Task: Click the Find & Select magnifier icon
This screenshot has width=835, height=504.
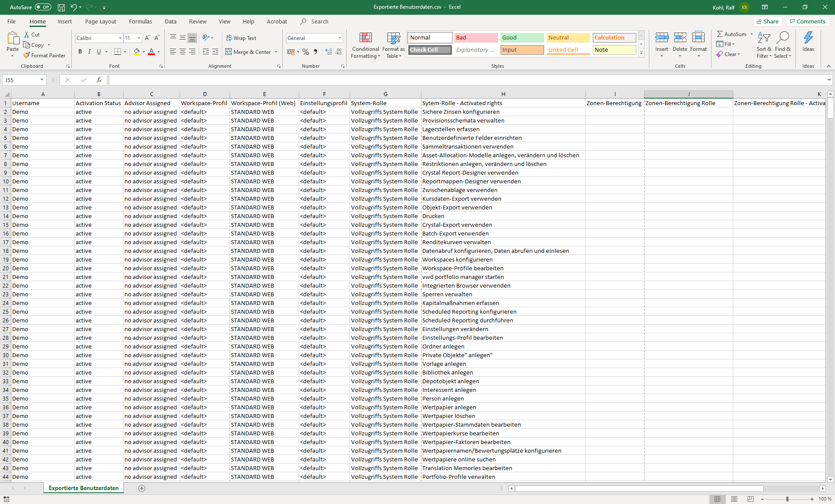Action: (783, 38)
